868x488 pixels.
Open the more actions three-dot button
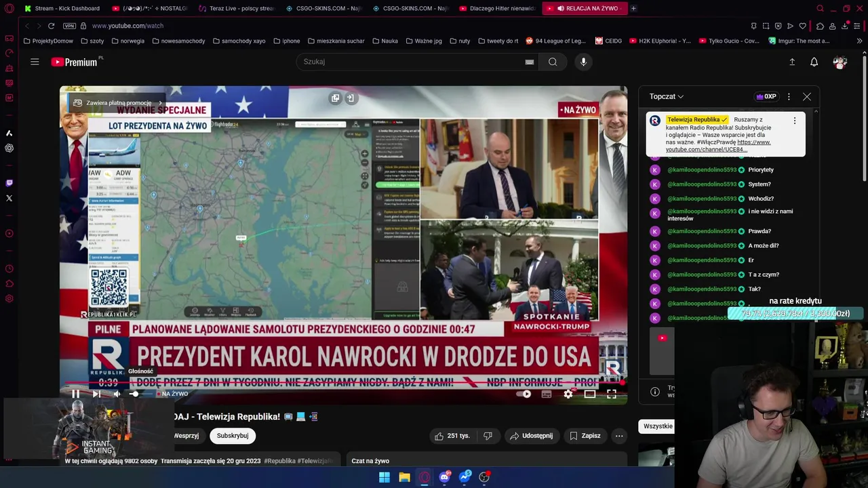(619, 436)
